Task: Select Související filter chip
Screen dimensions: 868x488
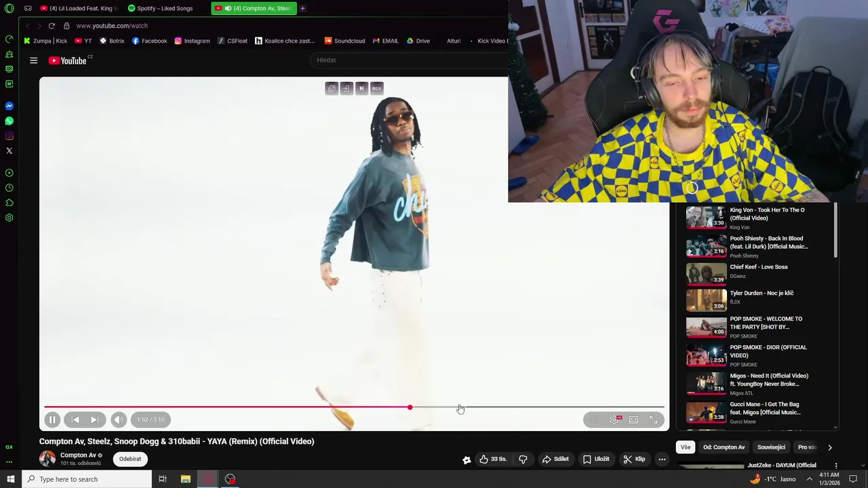Action: [x=771, y=447]
